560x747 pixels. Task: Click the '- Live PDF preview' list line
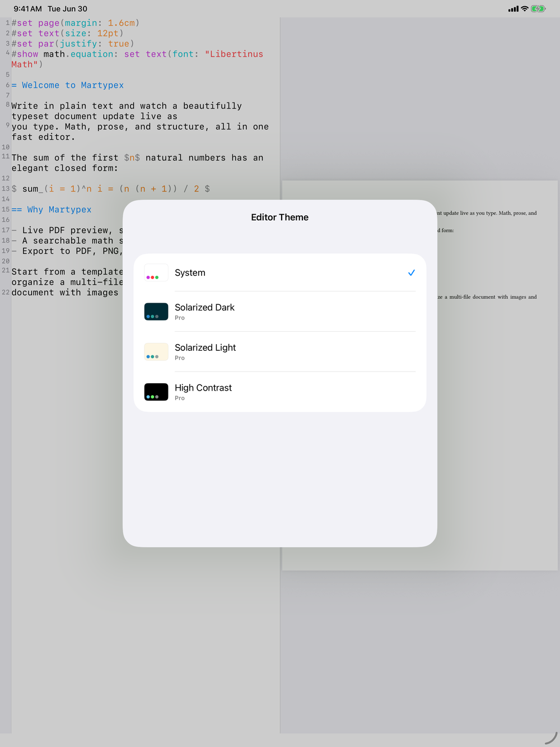(x=67, y=230)
